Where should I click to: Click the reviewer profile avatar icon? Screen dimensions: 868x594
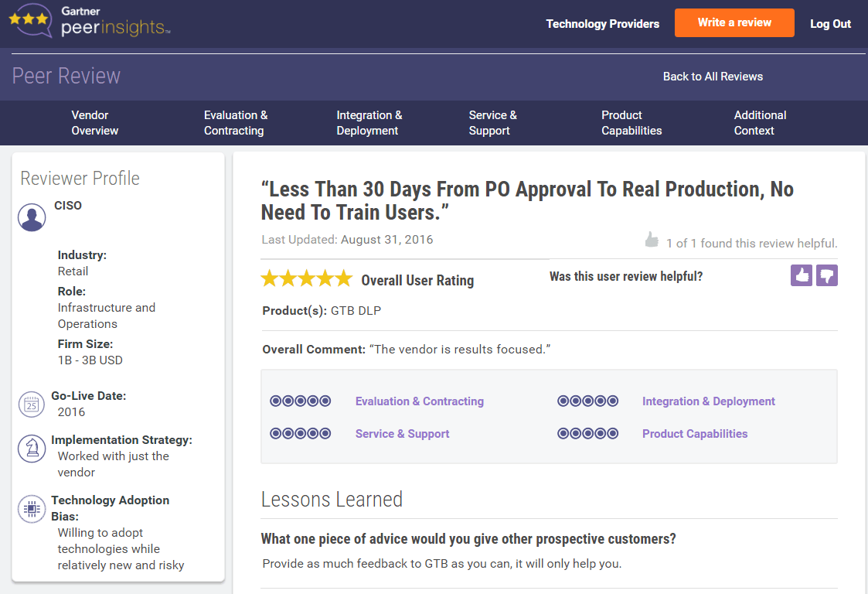point(32,217)
